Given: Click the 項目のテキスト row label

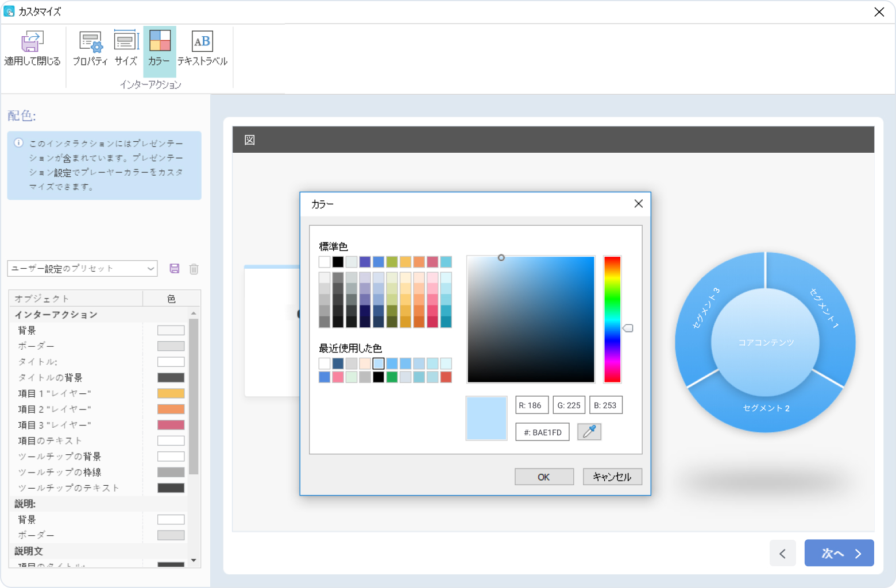Looking at the screenshot, I should click(50, 440).
